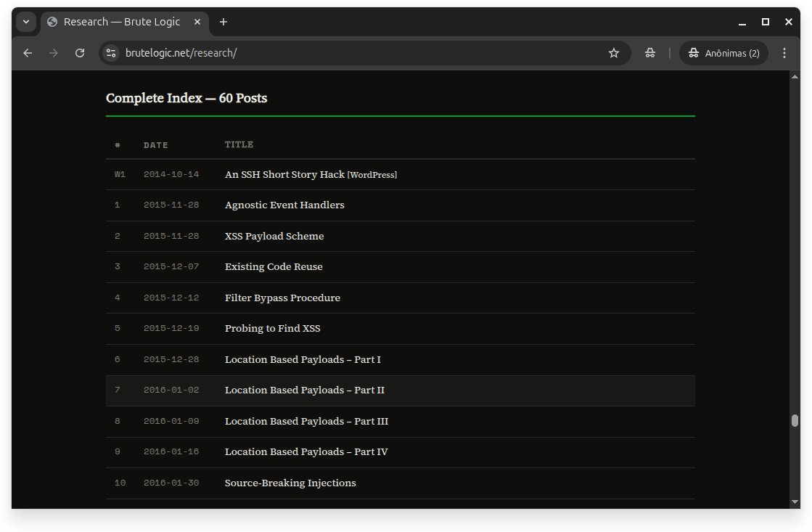Open Source-Breaking Injections post
This screenshot has width=812, height=532.
coord(290,483)
